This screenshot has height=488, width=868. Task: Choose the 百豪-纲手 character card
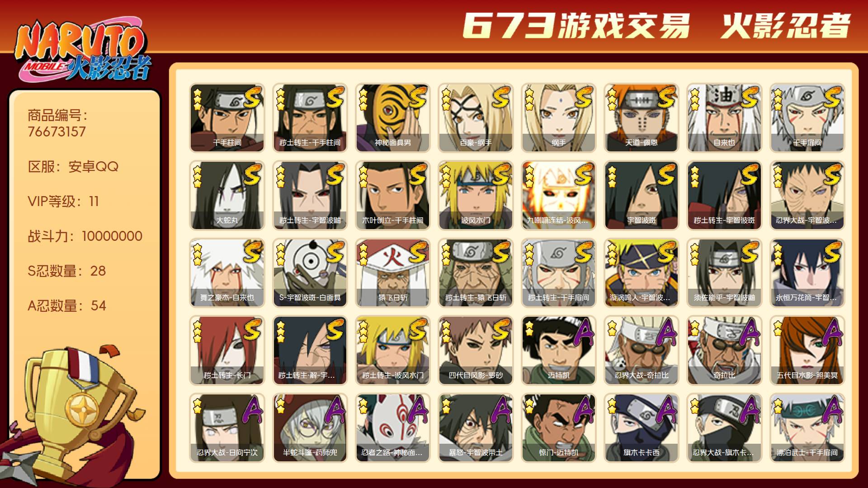pos(476,118)
